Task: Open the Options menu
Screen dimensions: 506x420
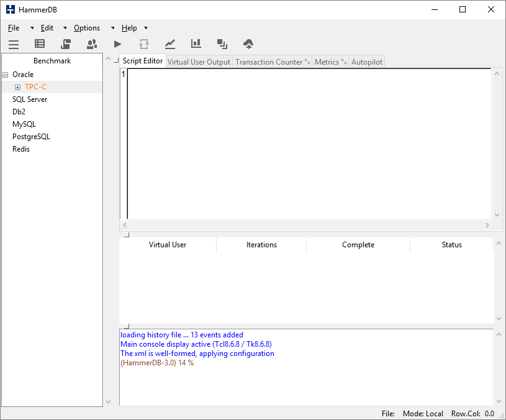Action: click(x=87, y=28)
